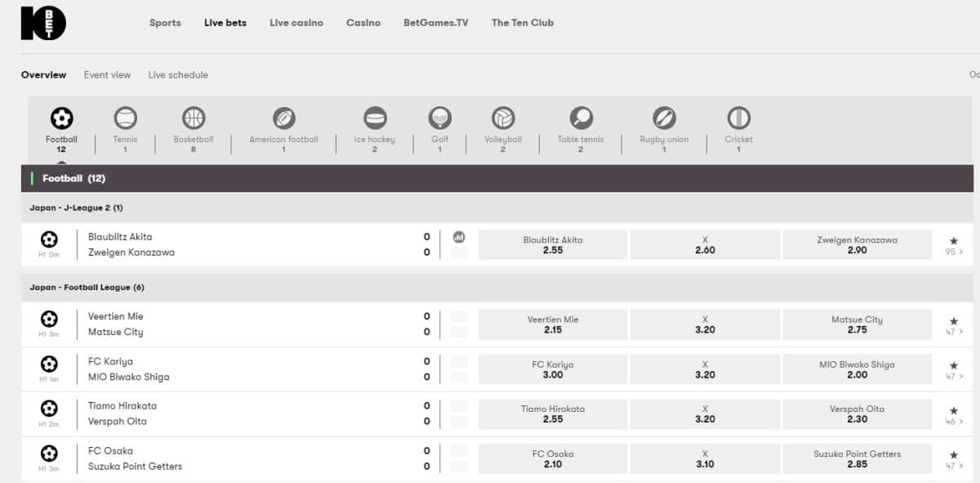Star the Veertien Mie vs Matsue City match
The image size is (980, 483).
pyautogui.click(x=953, y=320)
